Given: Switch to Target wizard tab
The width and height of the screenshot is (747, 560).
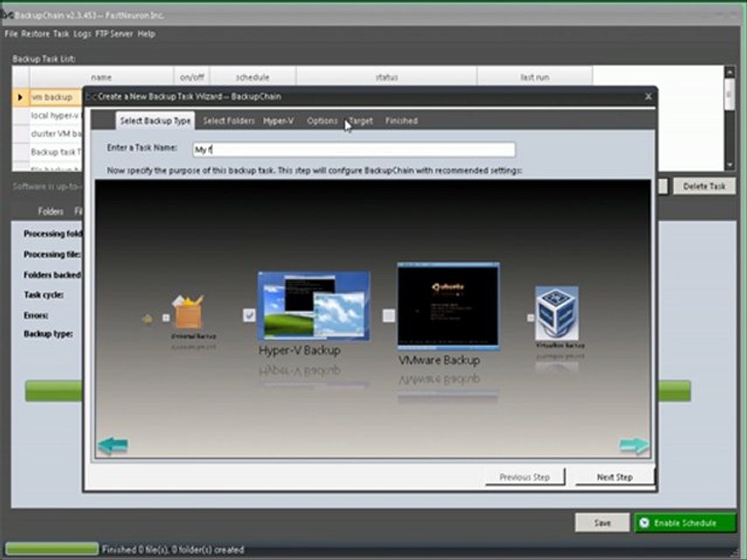Looking at the screenshot, I should pos(360,121).
